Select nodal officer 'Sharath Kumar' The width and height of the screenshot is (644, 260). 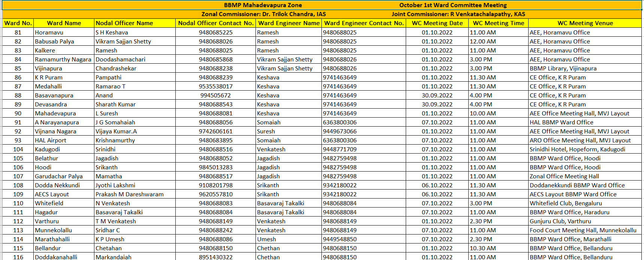point(135,105)
